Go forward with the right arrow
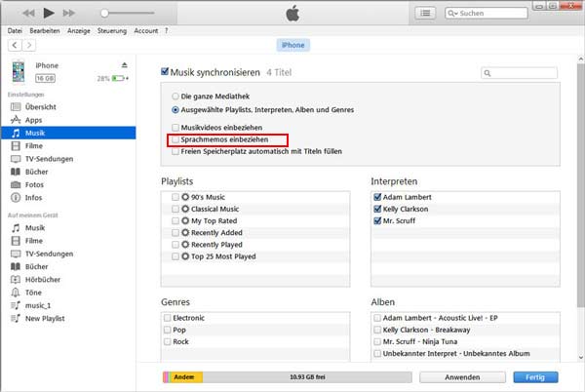585x392 pixels. [x=29, y=45]
